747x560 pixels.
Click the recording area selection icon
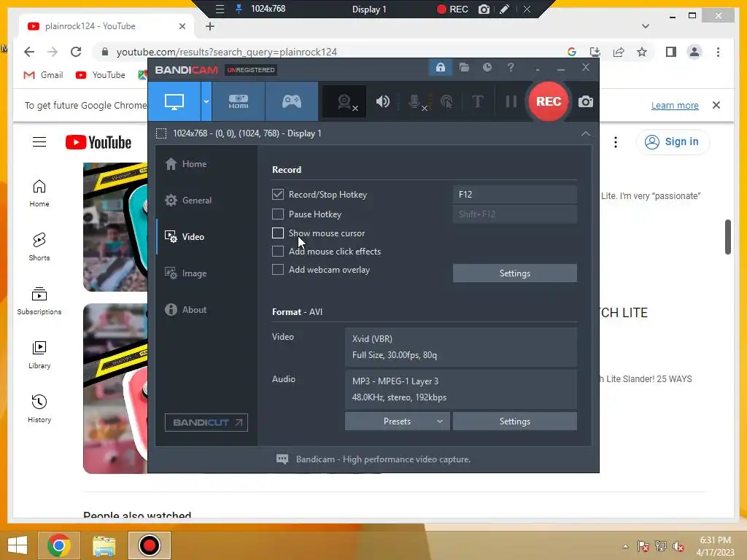click(x=161, y=134)
